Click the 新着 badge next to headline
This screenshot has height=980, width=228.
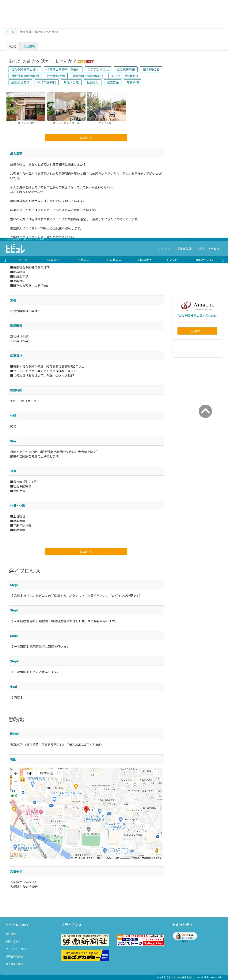coord(82,62)
